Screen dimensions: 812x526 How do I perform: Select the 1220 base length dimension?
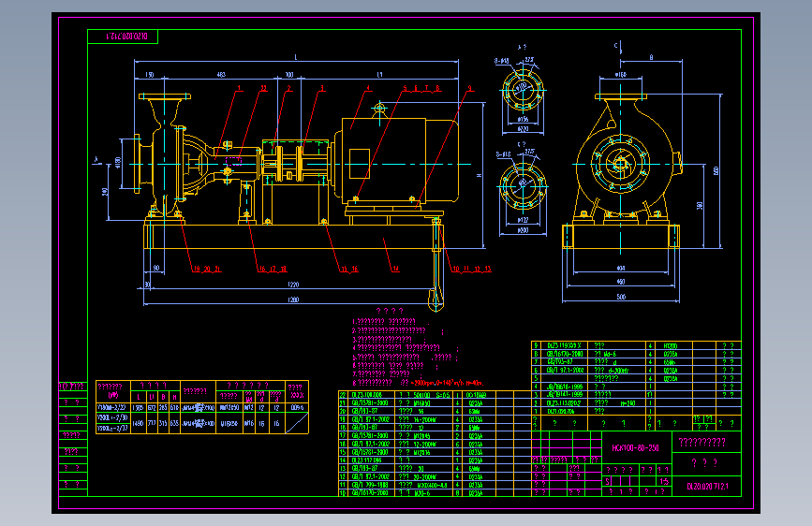293,285
